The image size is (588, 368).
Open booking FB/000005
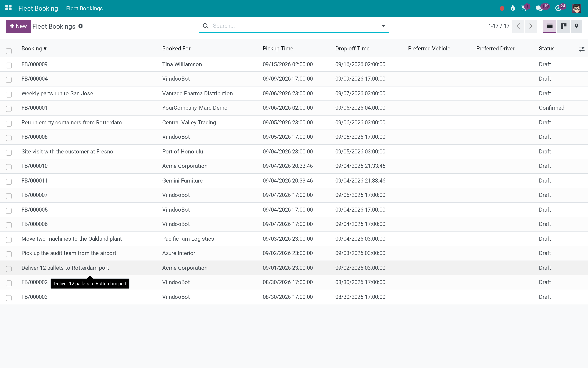[35, 210]
